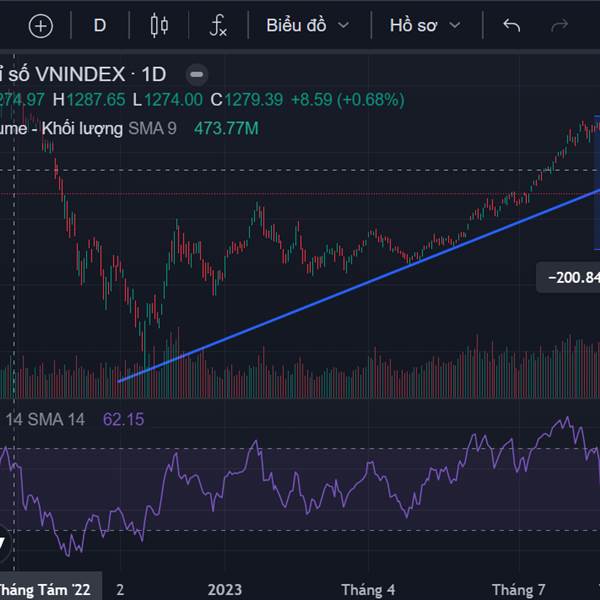Viewport: 600px width, 600px height.
Task: Click the Tháng 7 time axis label
Action: [518, 590]
